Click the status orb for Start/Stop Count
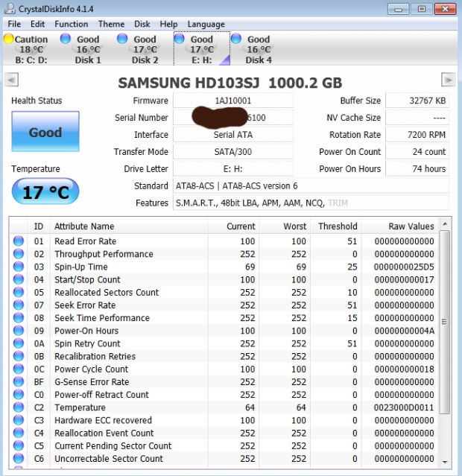Viewport: 462px width, 476px height. [19, 279]
